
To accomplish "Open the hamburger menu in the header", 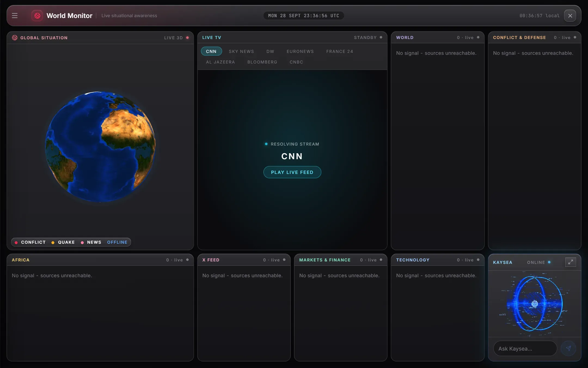I will coord(15,16).
